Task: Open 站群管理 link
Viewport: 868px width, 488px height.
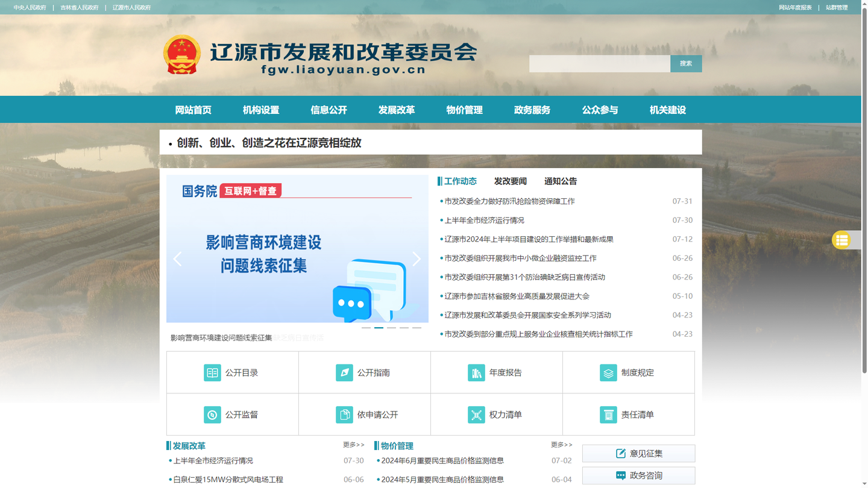Action: pyautogui.click(x=837, y=8)
